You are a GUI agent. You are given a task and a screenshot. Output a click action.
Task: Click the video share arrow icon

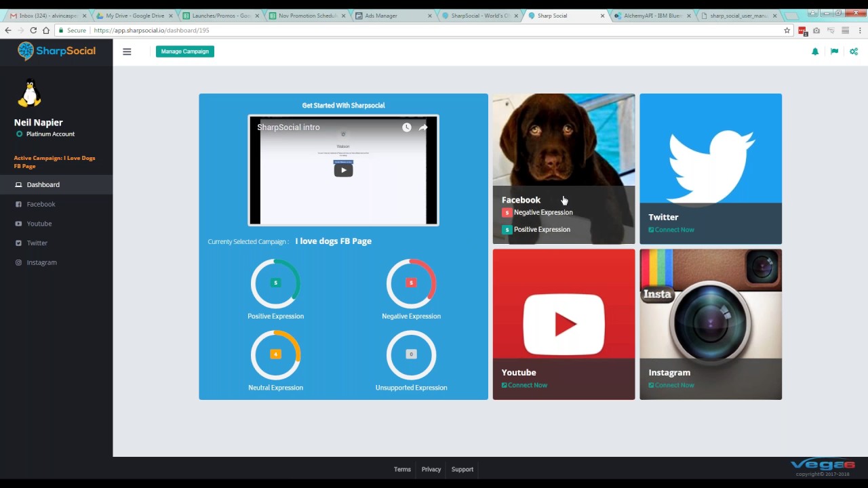point(423,127)
